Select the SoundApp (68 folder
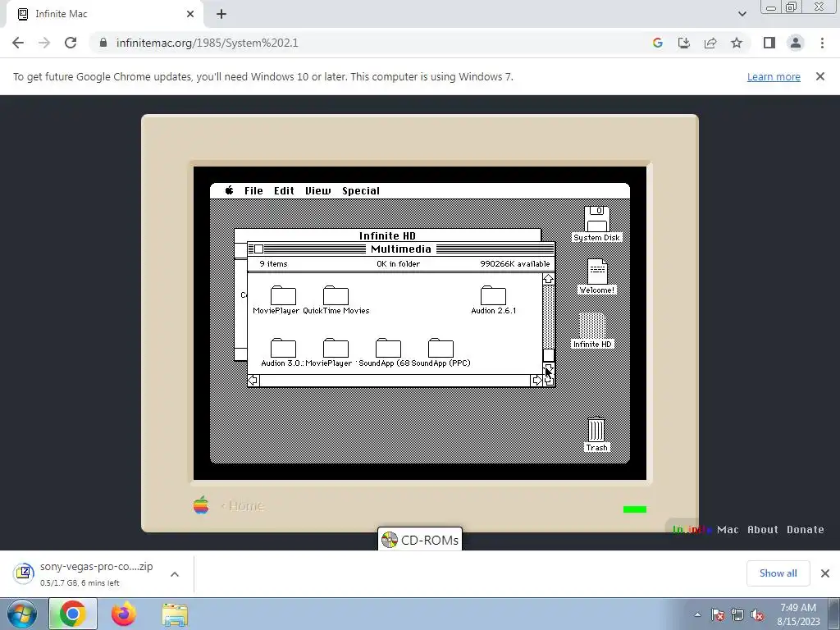The image size is (840, 630). [388, 348]
